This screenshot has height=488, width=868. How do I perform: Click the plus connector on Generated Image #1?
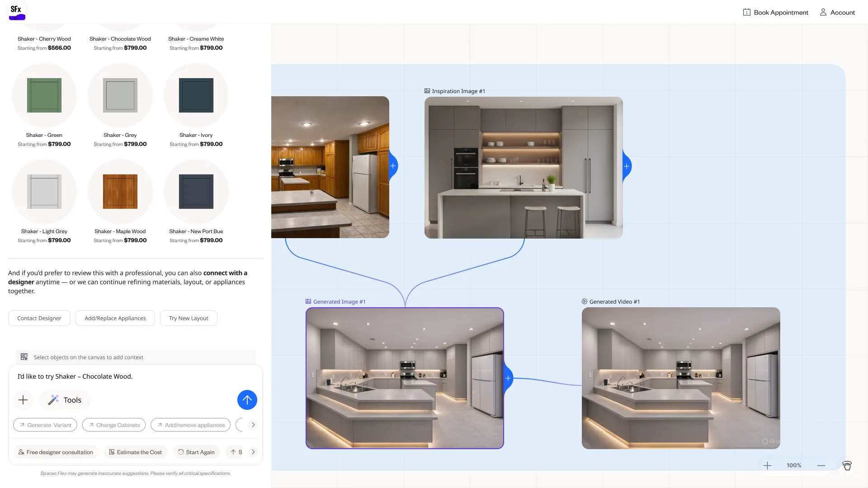point(508,378)
